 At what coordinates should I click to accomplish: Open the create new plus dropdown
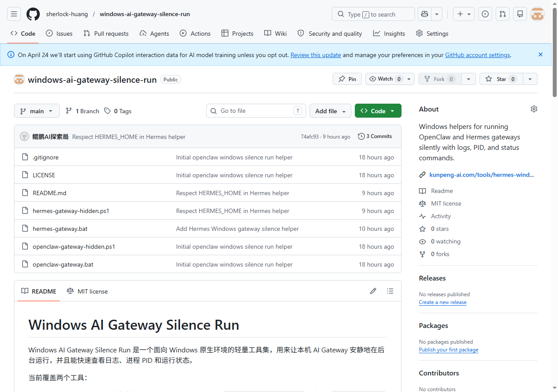coord(463,14)
